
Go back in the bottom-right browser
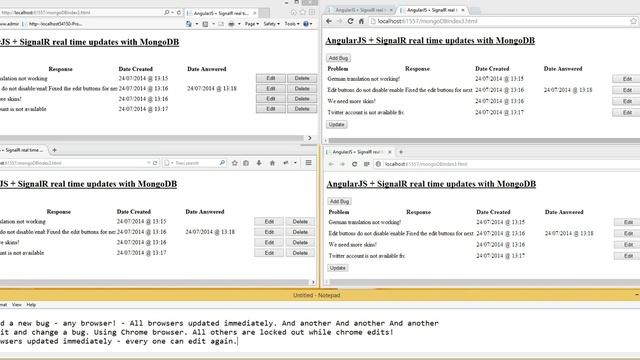(331, 164)
